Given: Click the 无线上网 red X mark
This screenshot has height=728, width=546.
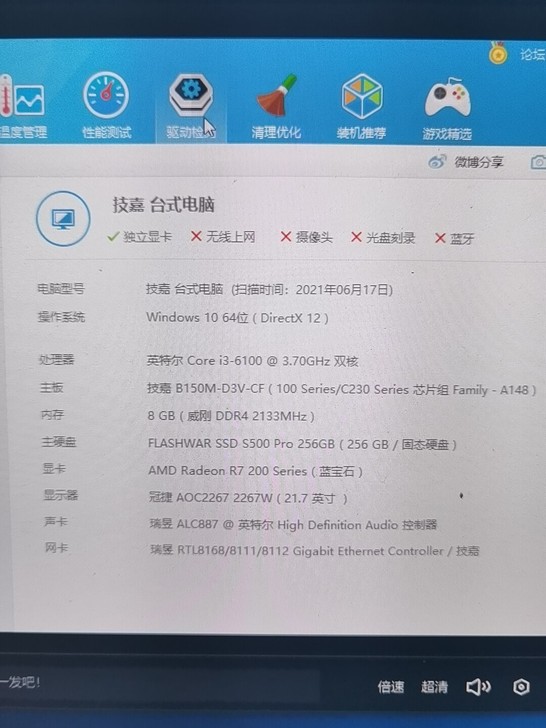Looking at the screenshot, I should coord(196,237).
